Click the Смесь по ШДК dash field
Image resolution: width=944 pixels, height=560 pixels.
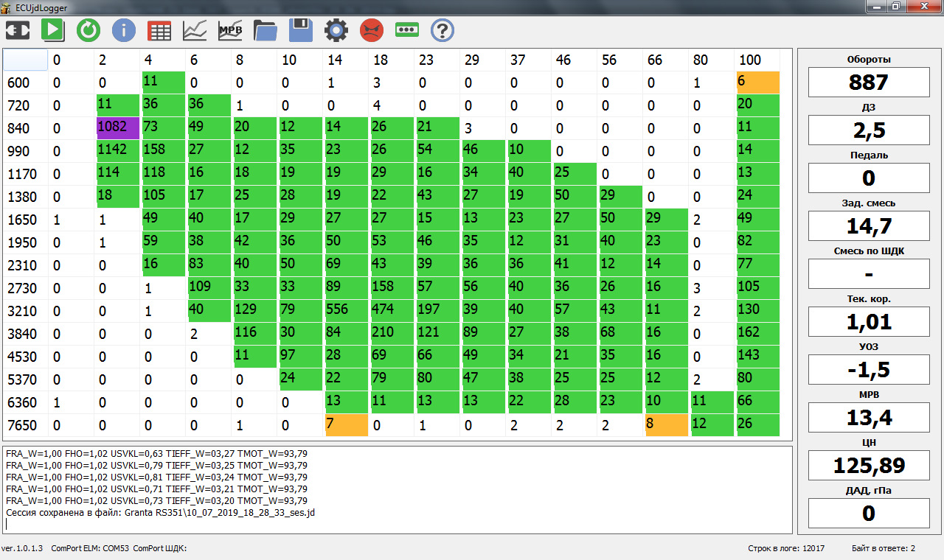[869, 273]
